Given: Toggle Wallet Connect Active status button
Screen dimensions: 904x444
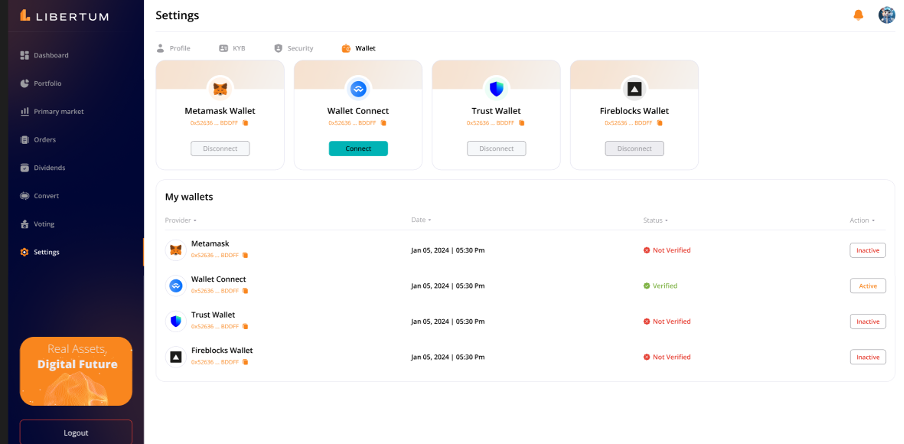Looking at the screenshot, I should [x=867, y=286].
